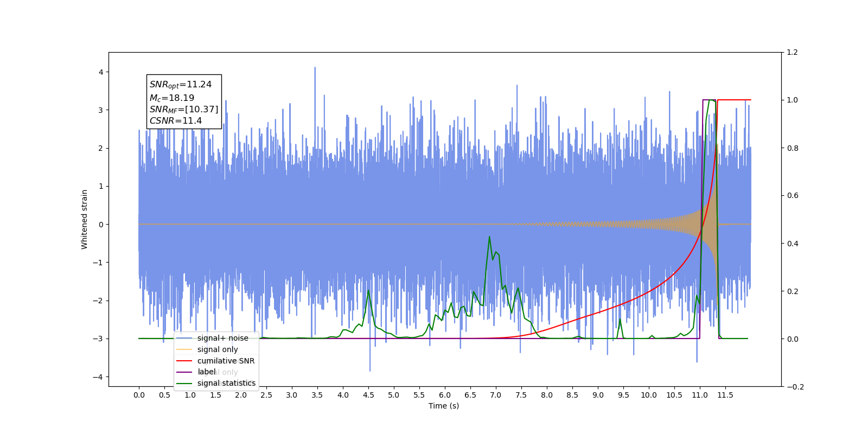This screenshot has height=434, width=868.
Task: Click the green signal statistics peak near 7.0 s
Action: pyautogui.click(x=489, y=237)
